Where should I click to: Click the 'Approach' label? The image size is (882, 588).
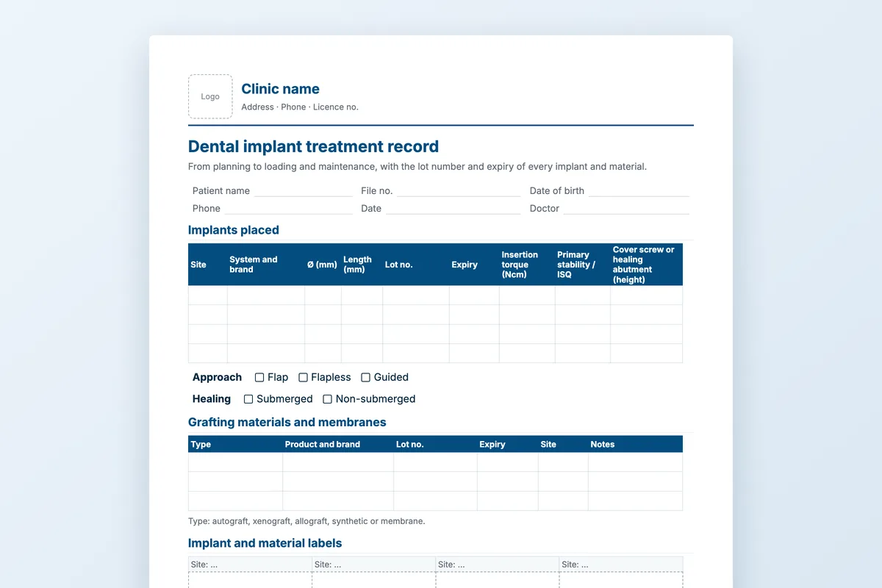point(217,377)
